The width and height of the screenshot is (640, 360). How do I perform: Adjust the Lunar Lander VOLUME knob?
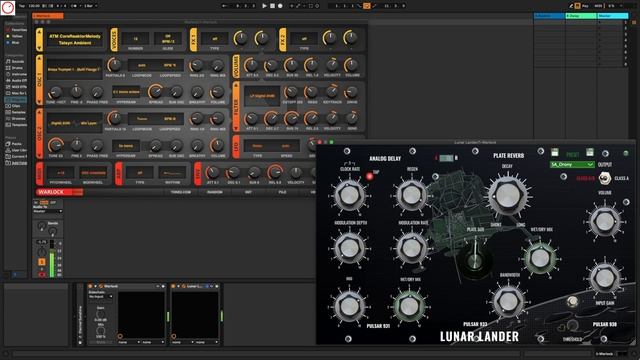coord(604,221)
